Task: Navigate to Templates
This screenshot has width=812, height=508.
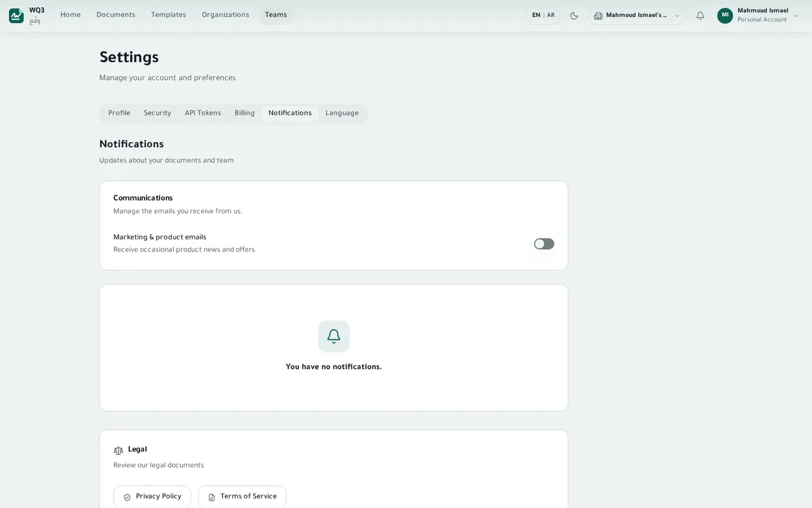Action: 169,15
